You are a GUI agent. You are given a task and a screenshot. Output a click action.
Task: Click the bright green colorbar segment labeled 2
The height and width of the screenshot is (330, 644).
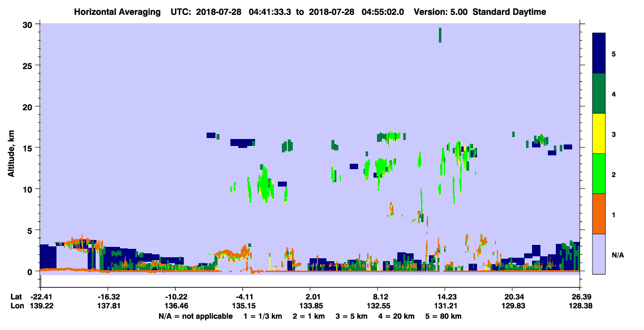(x=599, y=174)
